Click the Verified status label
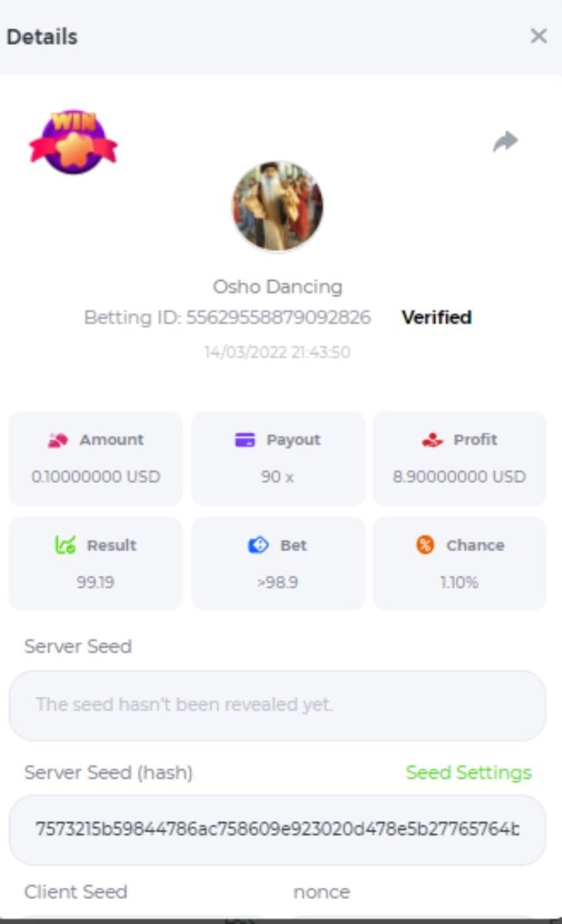 point(437,317)
